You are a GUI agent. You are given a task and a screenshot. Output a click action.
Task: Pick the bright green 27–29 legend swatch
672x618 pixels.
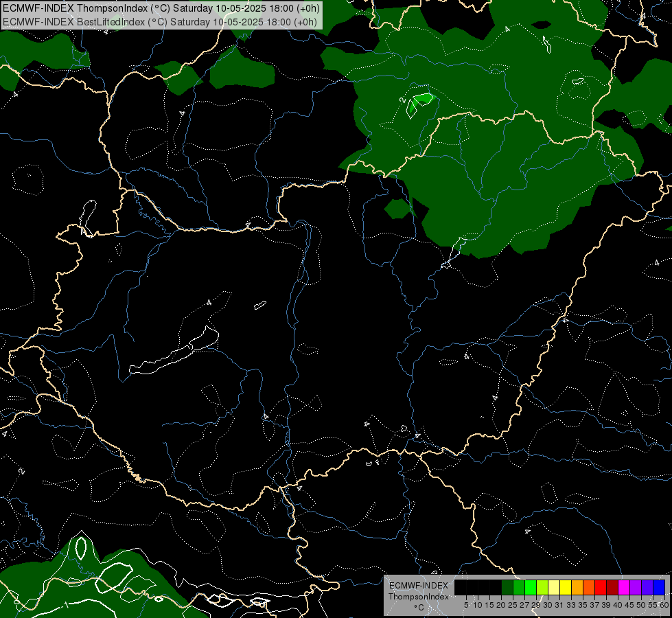click(531, 587)
